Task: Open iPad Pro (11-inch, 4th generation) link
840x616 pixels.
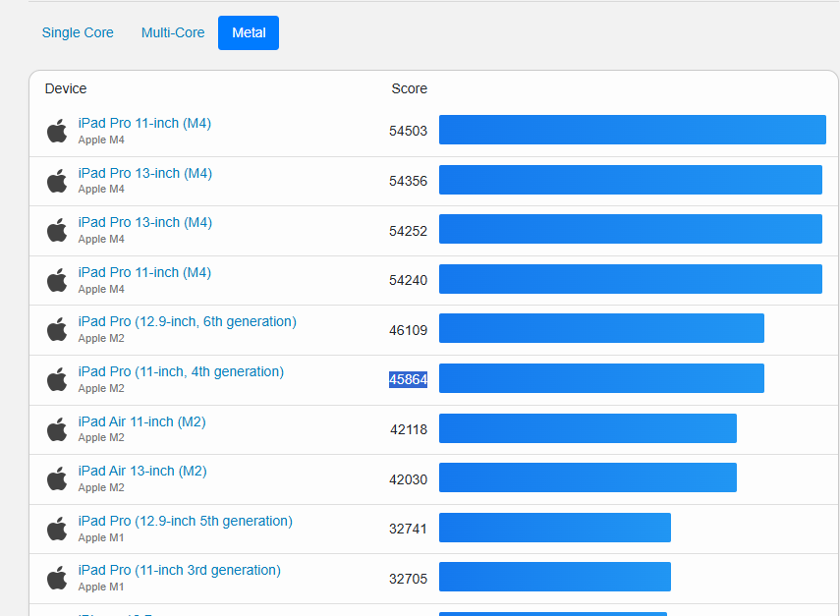Action: [x=181, y=371]
